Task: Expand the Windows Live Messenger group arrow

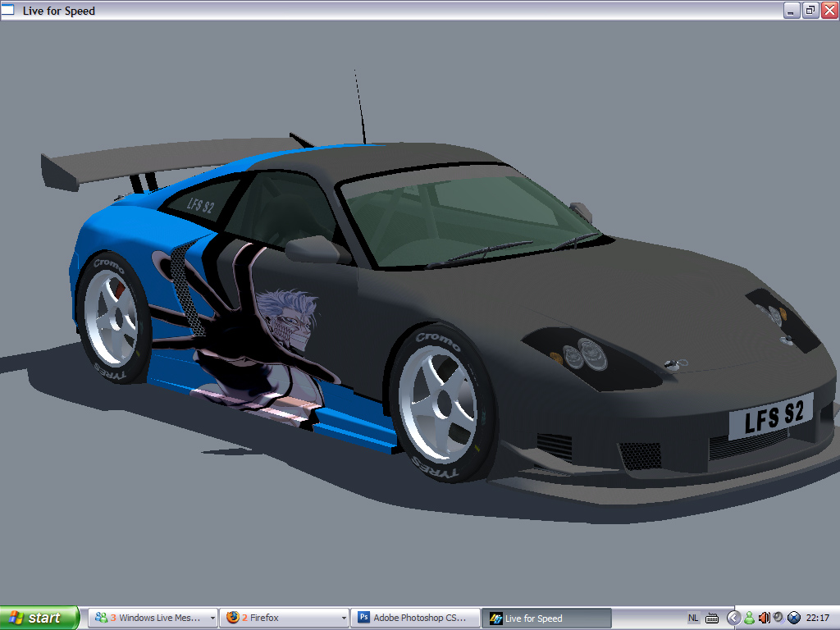Action: (212, 619)
